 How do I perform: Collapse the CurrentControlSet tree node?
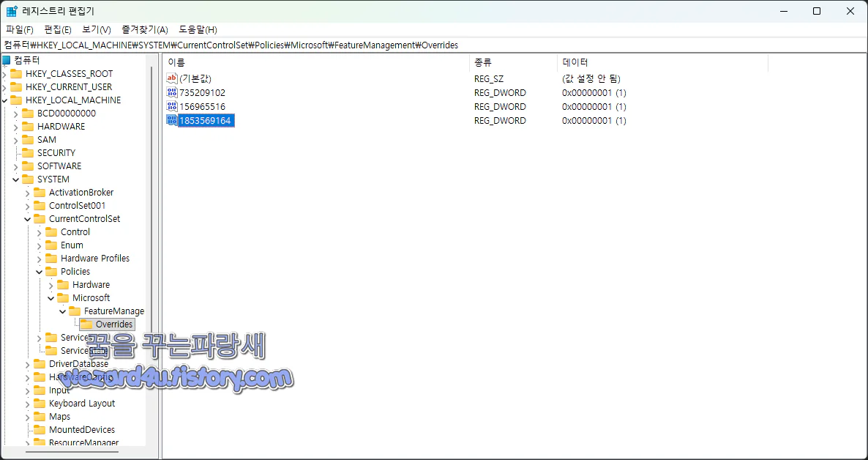(27, 218)
